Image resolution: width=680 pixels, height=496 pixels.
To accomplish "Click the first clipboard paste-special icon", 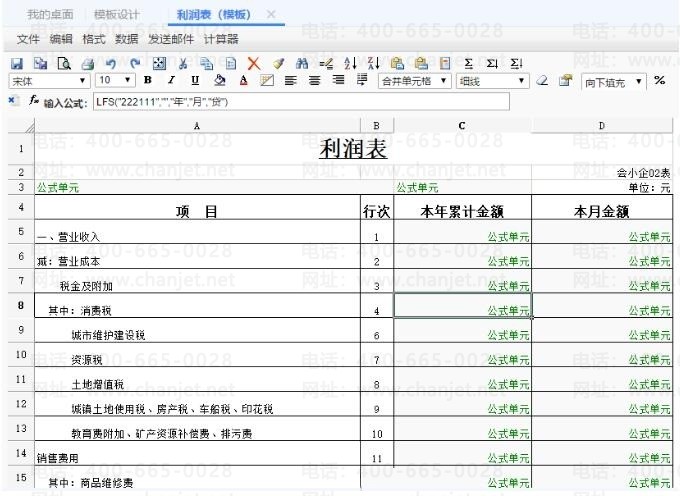I will (x=397, y=64).
